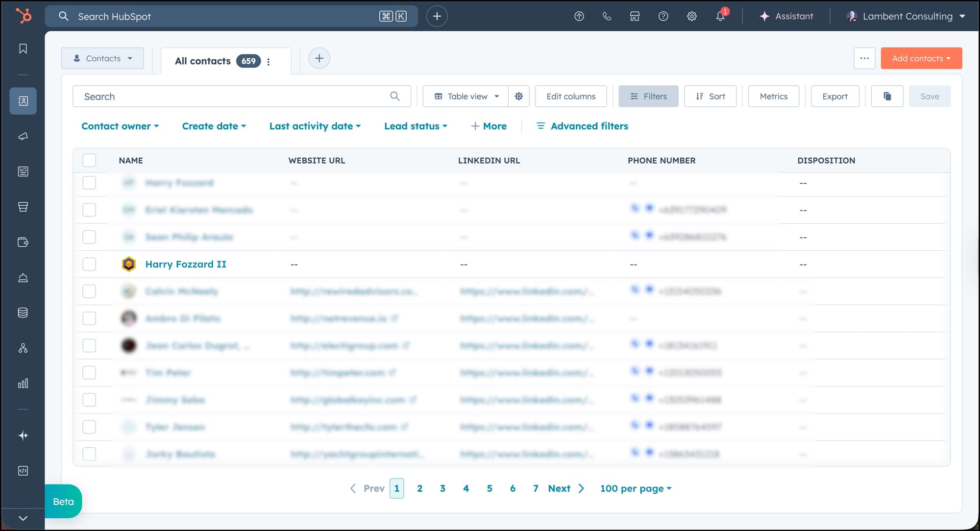Open Harry Fozzard II contact link

pos(186,264)
